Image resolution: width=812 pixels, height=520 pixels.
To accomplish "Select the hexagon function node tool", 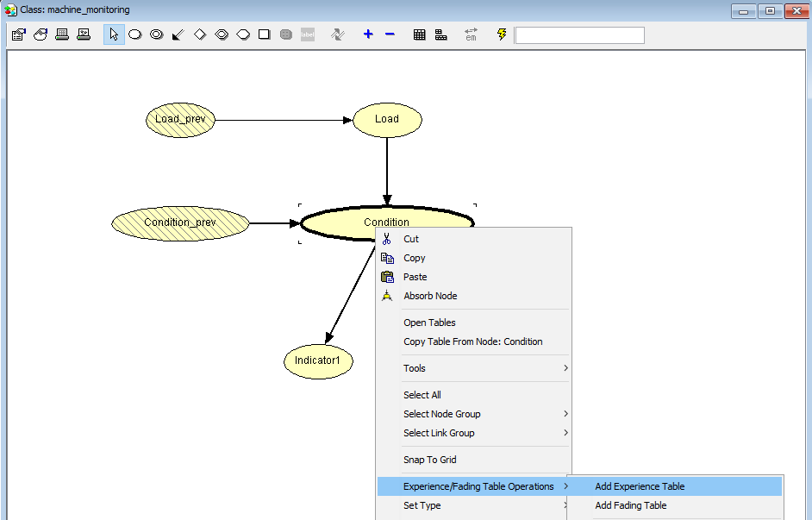I will click(x=243, y=34).
